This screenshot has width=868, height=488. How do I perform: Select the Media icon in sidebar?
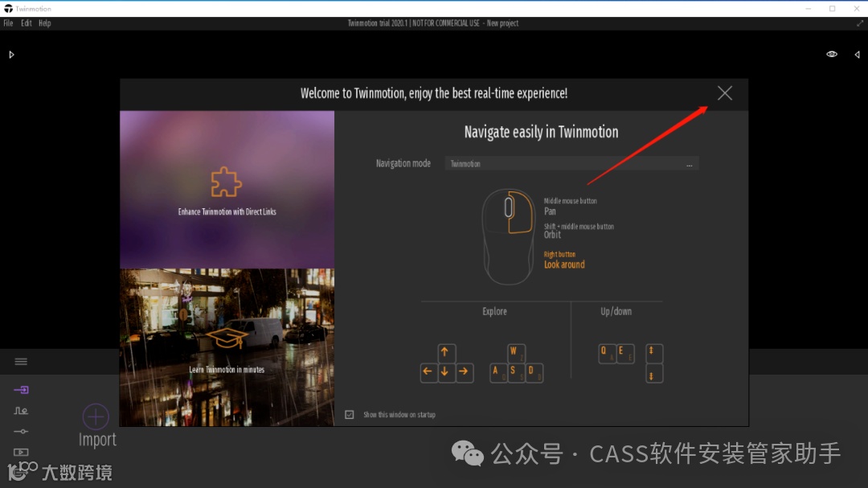tap(21, 452)
